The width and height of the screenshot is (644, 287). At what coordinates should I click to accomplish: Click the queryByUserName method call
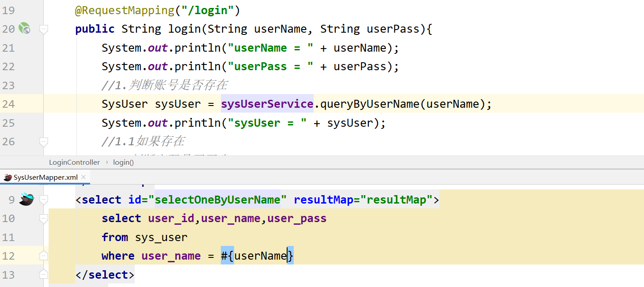coord(358,104)
